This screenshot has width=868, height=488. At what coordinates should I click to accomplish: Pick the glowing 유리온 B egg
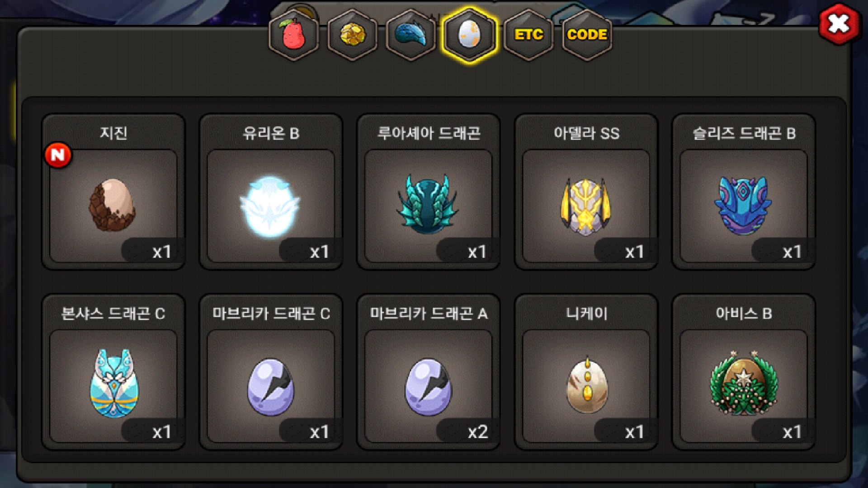[x=271, y=192]
